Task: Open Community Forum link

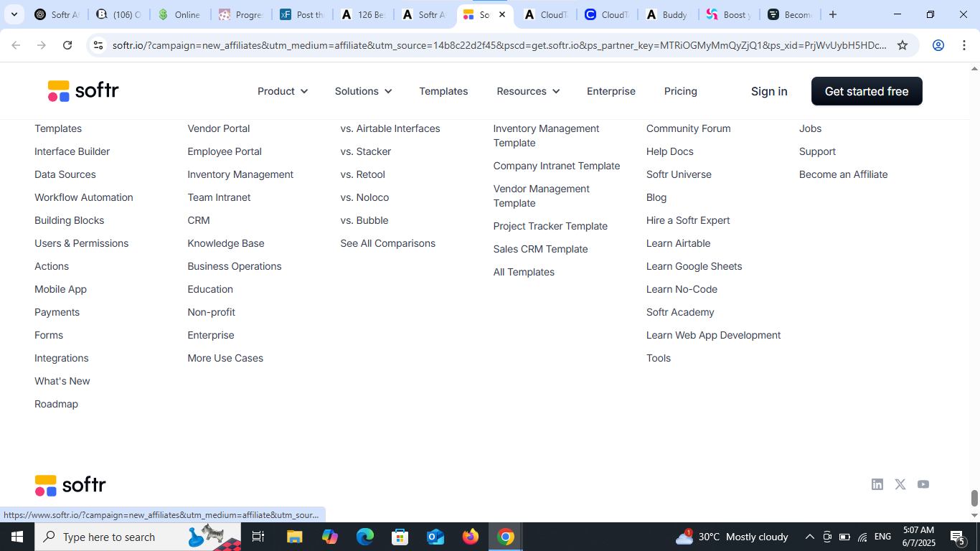Action: (x=689, y=128)
